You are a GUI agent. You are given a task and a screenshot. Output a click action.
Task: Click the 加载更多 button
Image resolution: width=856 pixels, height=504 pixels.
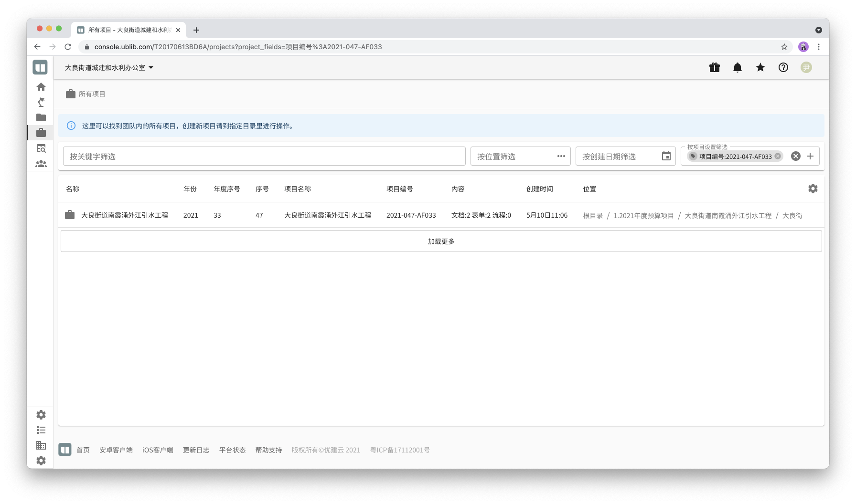coord(441,241)
